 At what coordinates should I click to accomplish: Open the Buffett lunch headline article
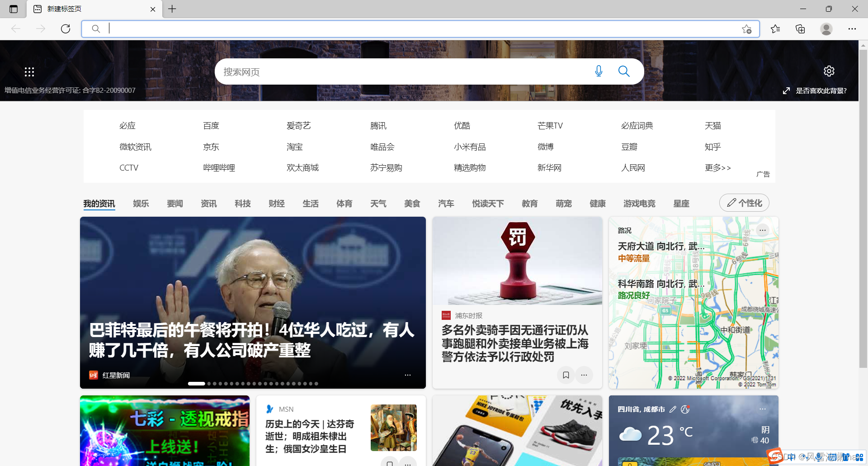[x=251, y=340]
